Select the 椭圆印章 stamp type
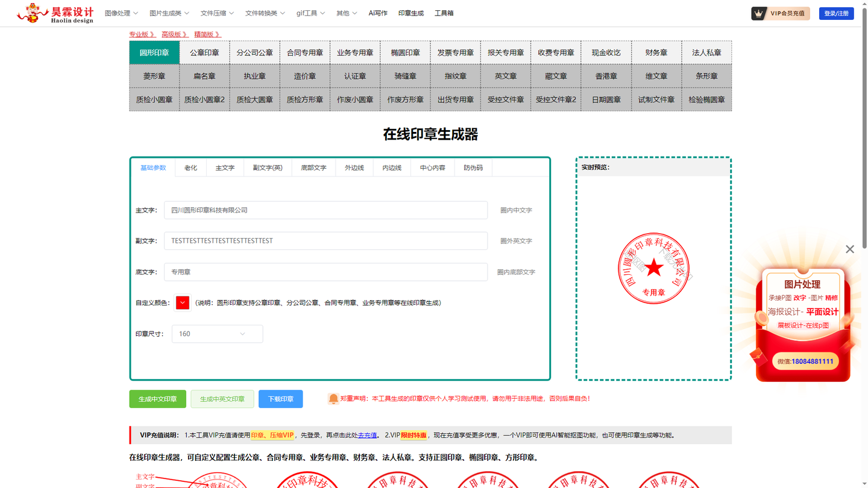This screenshot has height=488, width=868. [x=405, y=52]
